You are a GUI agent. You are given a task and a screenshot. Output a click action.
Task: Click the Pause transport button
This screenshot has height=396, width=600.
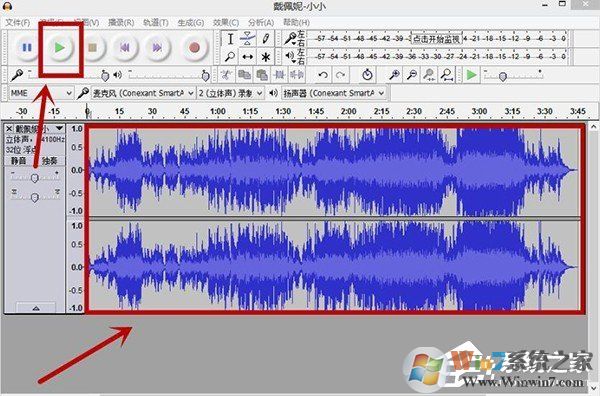pyautogui.click(x=27, y=47)
